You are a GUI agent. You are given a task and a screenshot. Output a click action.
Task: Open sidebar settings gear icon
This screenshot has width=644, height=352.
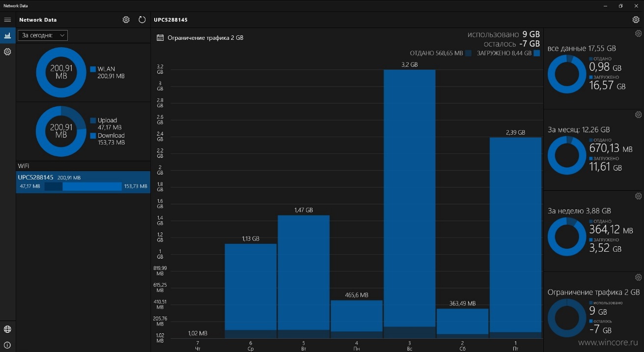click(7, 52)
